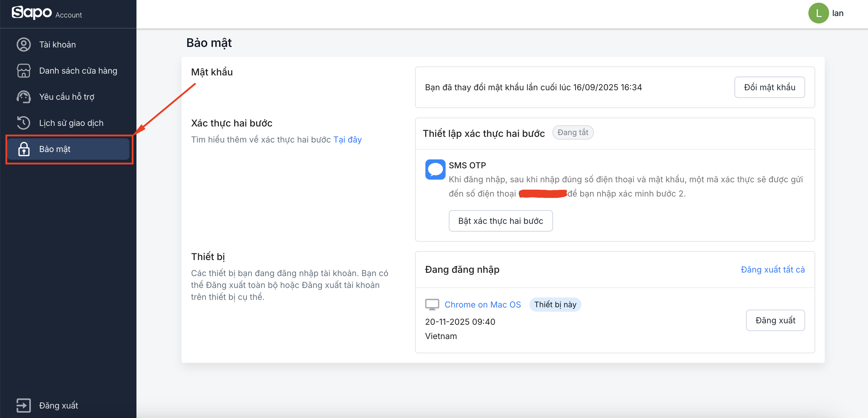Open the Lịch sử giao dịch menu

71,123
